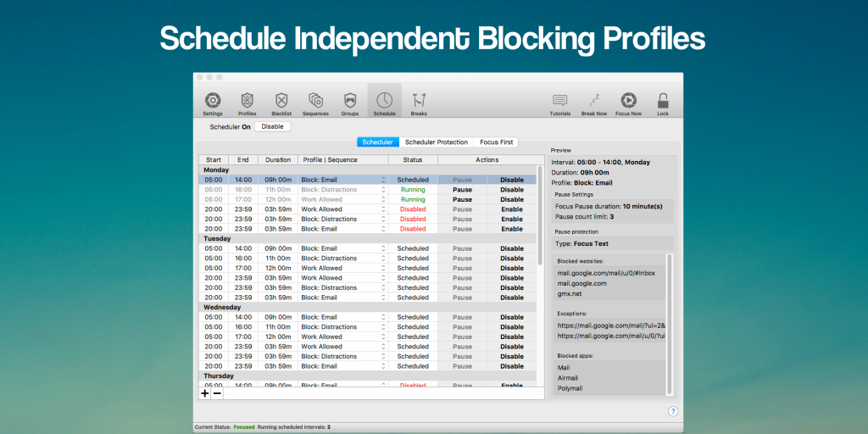Open profile dropdown for Monday Block: Distractions 05:00–16:00
This screenshot has width=868, height=434.
tap(383, 190)
